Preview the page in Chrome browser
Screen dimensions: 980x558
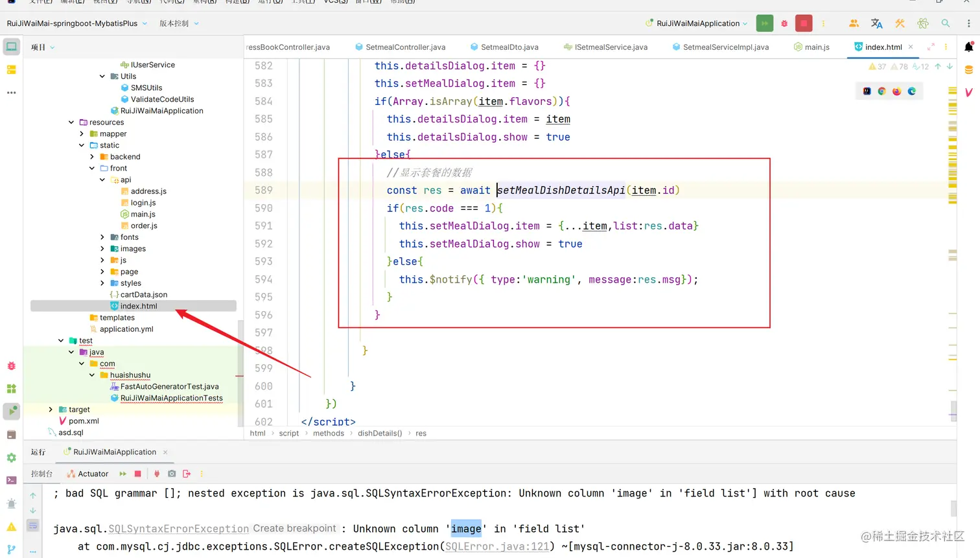click(881, 91)
